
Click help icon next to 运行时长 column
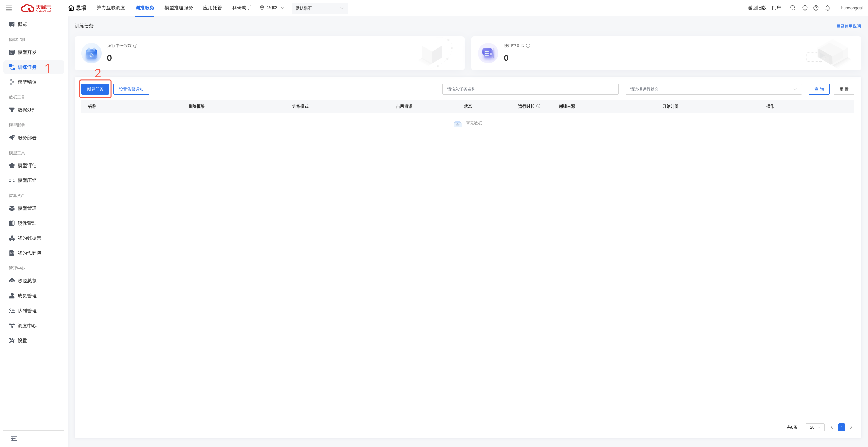(538, 106)
